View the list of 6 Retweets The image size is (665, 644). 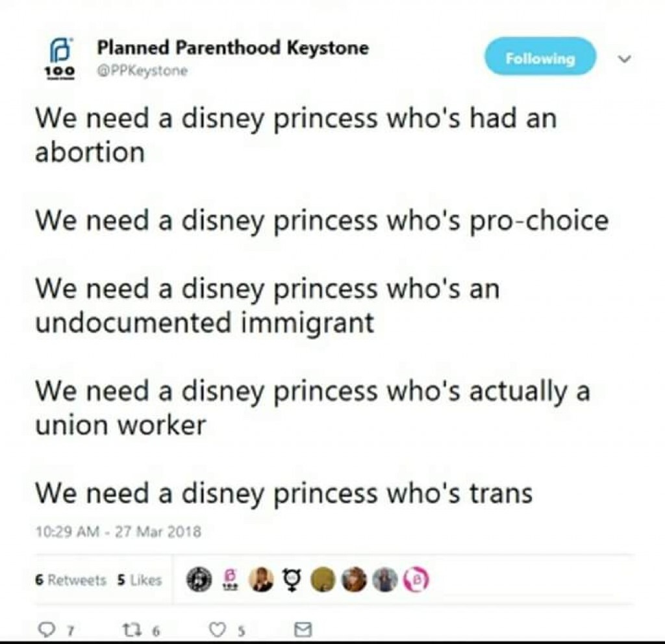coord(69,580)
